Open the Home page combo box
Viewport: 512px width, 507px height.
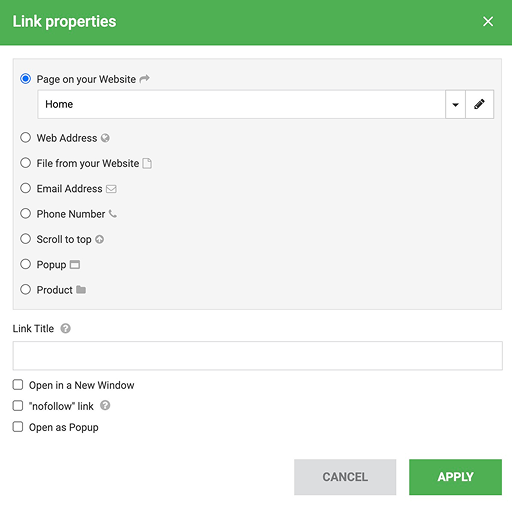[241, 104]
